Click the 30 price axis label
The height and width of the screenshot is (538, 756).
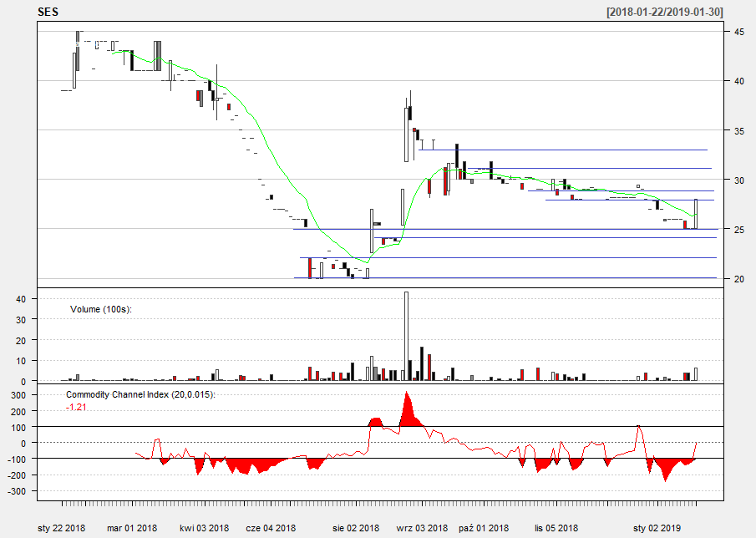click(x=739, y=180)
